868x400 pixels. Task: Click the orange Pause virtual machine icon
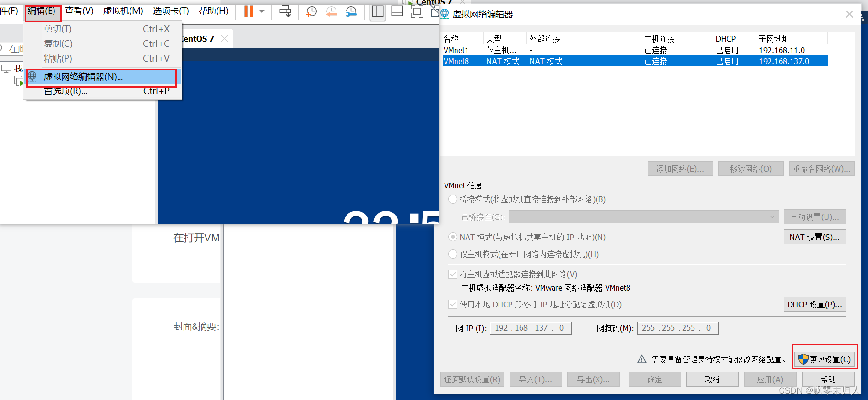pos(249,11)
